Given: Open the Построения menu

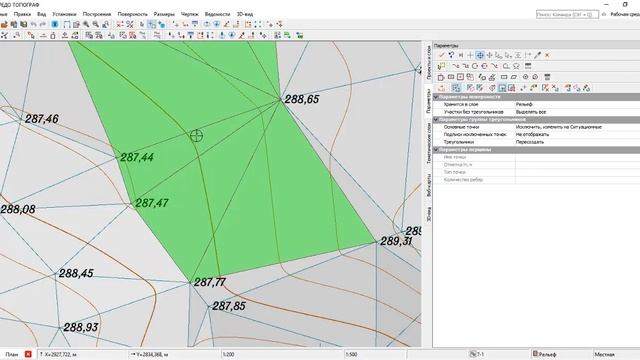Looking at the screenshot, I should 97,14.
